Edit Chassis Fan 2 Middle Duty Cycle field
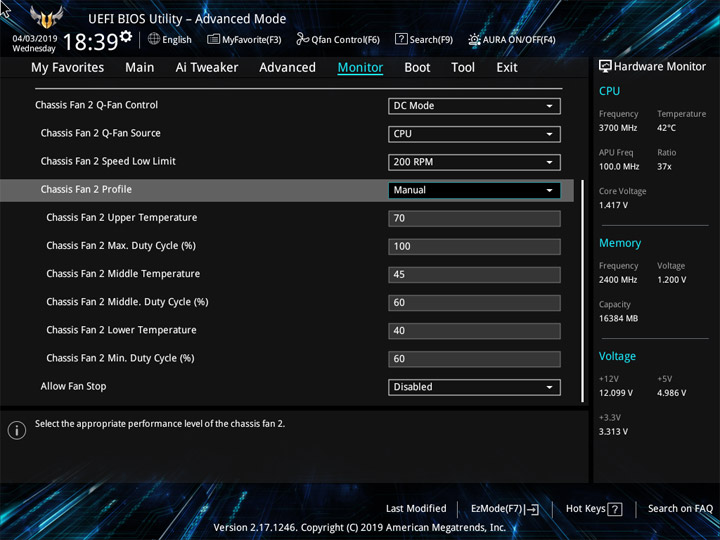Viewport: 720px width, 540px height. [x=474, y=303]
